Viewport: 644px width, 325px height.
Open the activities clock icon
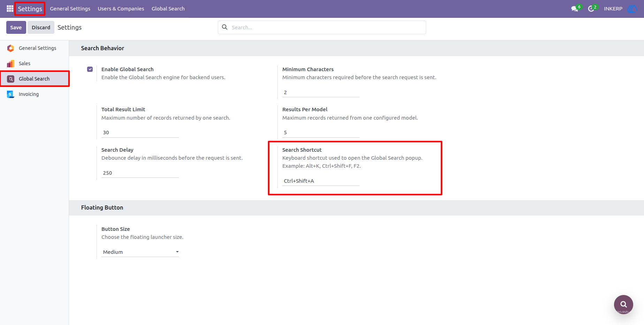[591, 9]
